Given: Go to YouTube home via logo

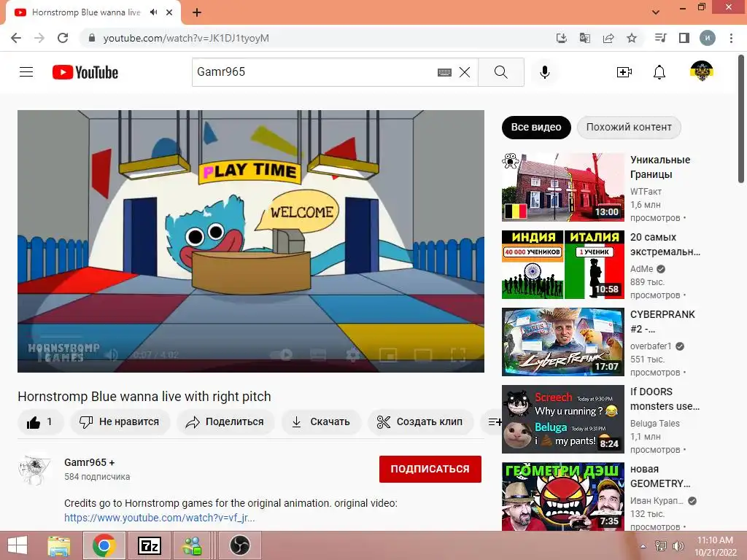Looking at the screenshot, I should coord(85,72).
